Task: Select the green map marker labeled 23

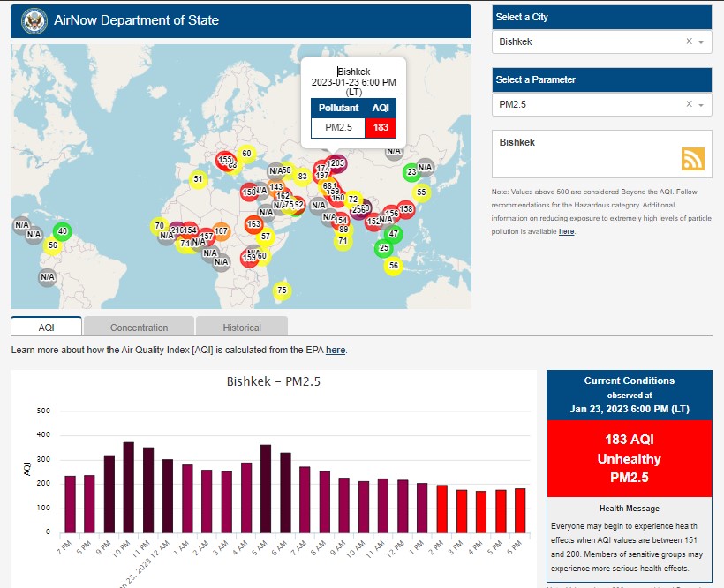Action: [x=411, y=171]
